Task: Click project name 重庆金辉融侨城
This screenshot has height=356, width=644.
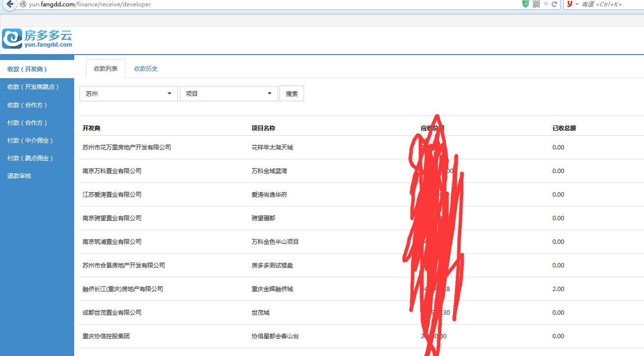Action: [272, 289]
